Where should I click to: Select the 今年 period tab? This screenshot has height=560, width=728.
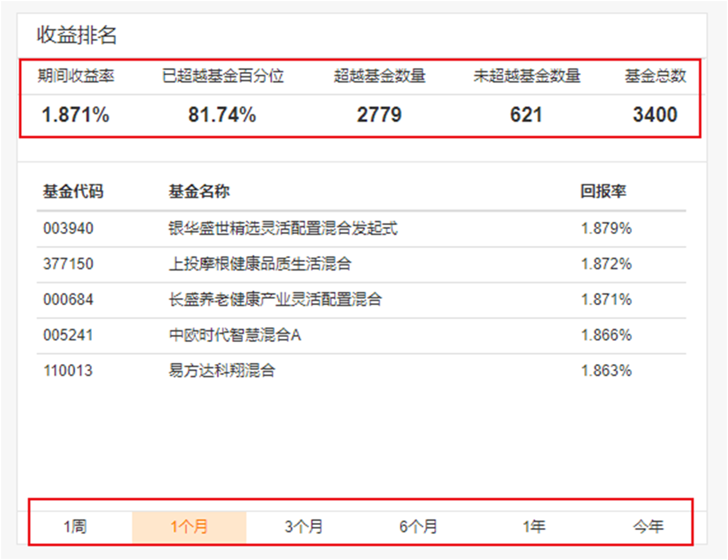coord(648,527)
